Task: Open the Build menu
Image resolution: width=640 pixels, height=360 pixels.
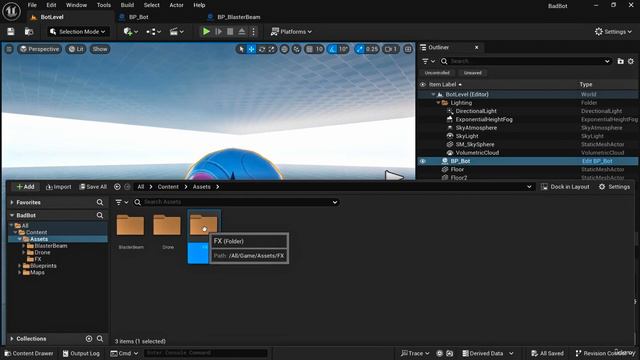Action: click(127, 5)
